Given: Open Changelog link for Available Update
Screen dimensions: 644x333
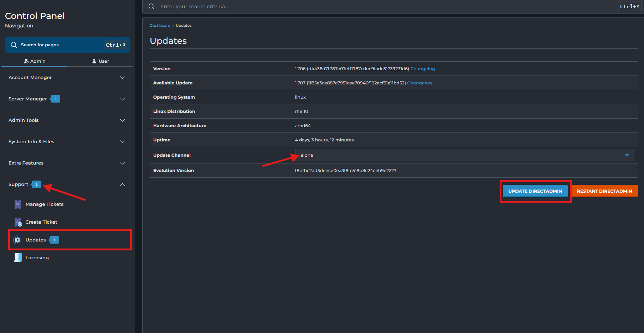Looking at the screenshot, I should pyautogui.click(x=419, y=83).
